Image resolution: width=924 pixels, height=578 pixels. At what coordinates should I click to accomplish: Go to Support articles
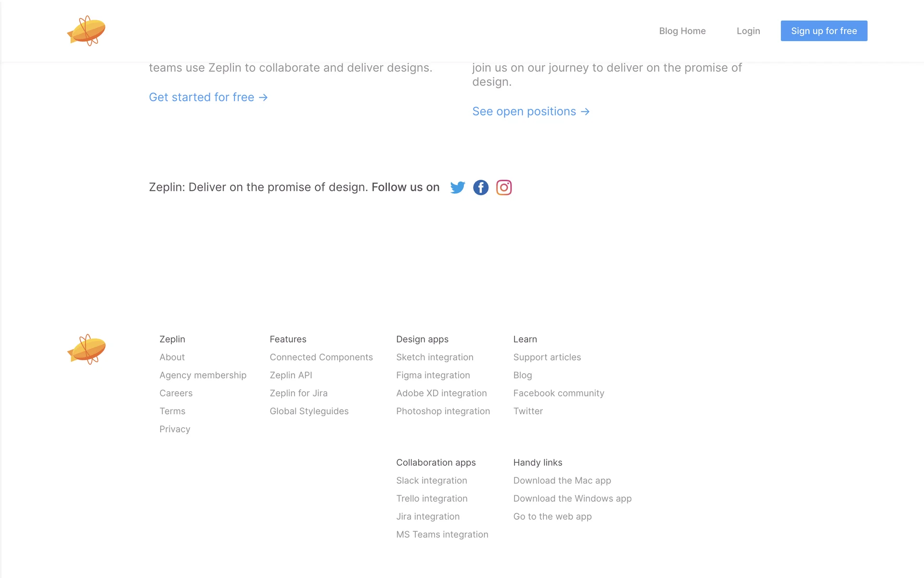pos(547,357)
